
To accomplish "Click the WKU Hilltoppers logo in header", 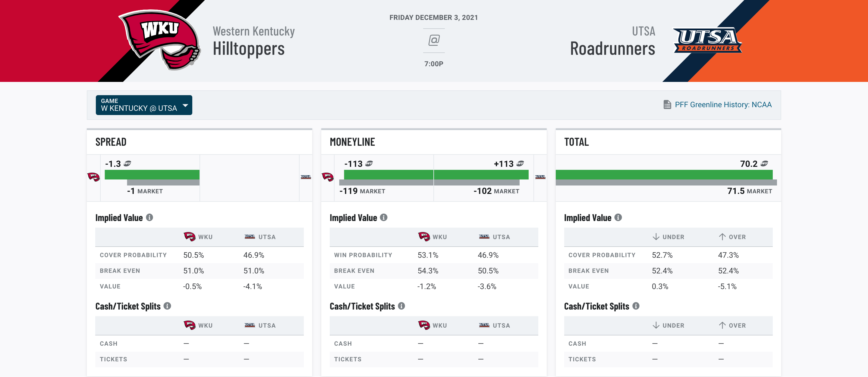I will click(159, 40).
